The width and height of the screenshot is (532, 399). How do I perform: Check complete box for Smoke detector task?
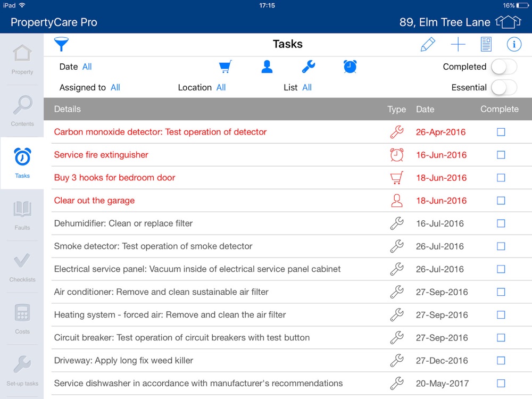tap(501, 246)
